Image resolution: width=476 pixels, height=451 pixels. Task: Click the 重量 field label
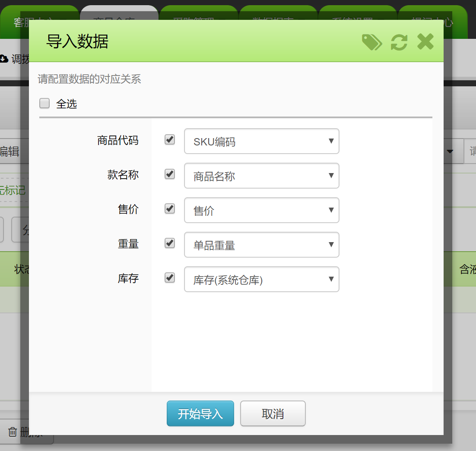point(128,244)
